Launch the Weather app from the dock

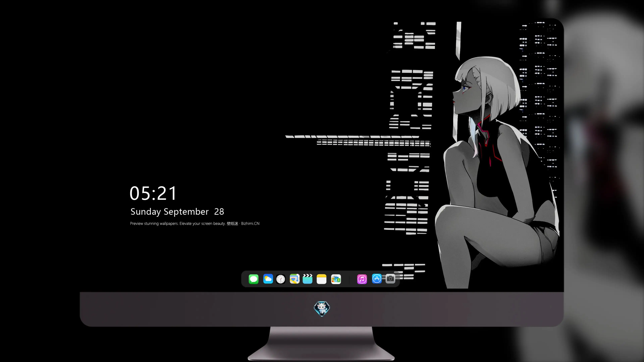[268, 279]
